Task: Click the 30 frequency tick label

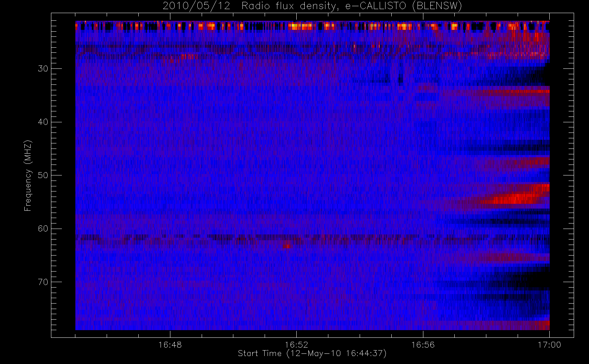Action: point(43,68)
